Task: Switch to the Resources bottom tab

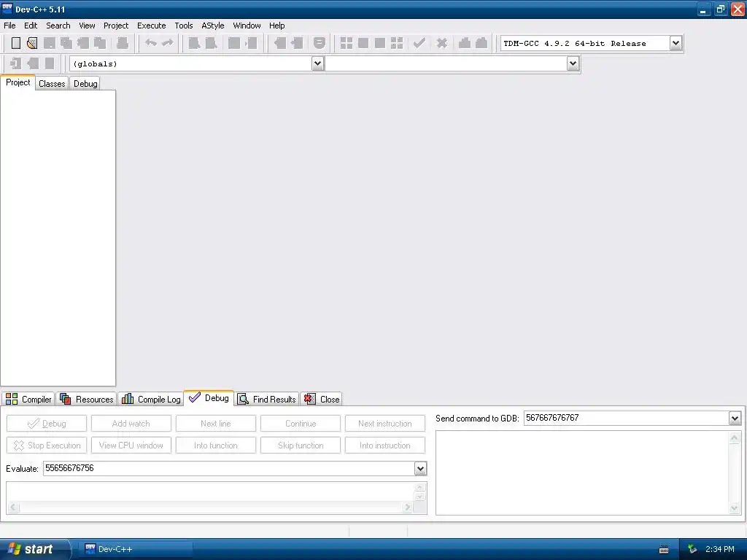Action: (88, 399)
